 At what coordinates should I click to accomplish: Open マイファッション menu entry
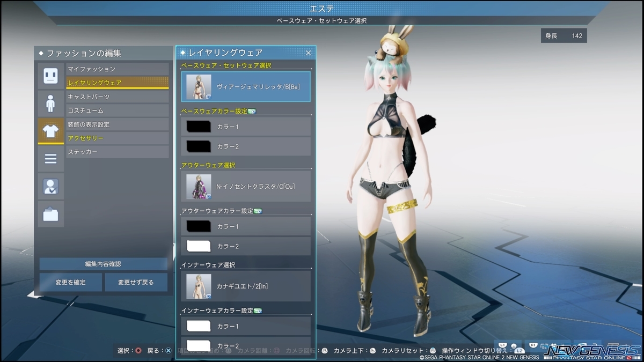point(118,69)
